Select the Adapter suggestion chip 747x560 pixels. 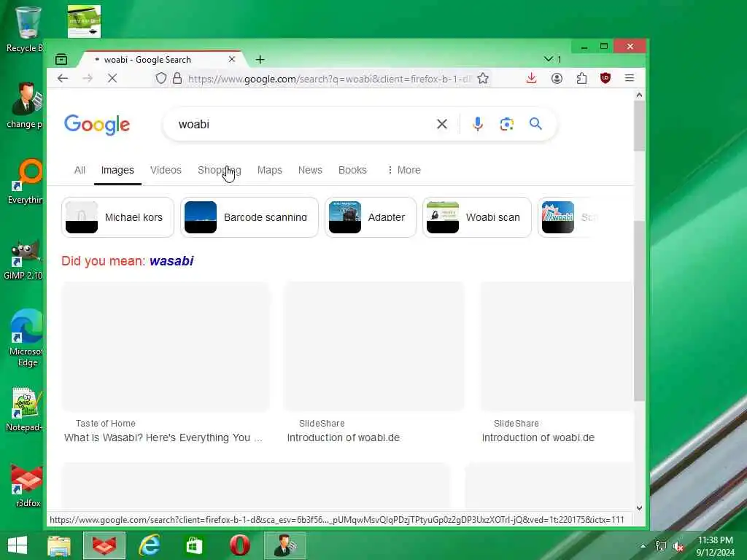tap(370, 217)
